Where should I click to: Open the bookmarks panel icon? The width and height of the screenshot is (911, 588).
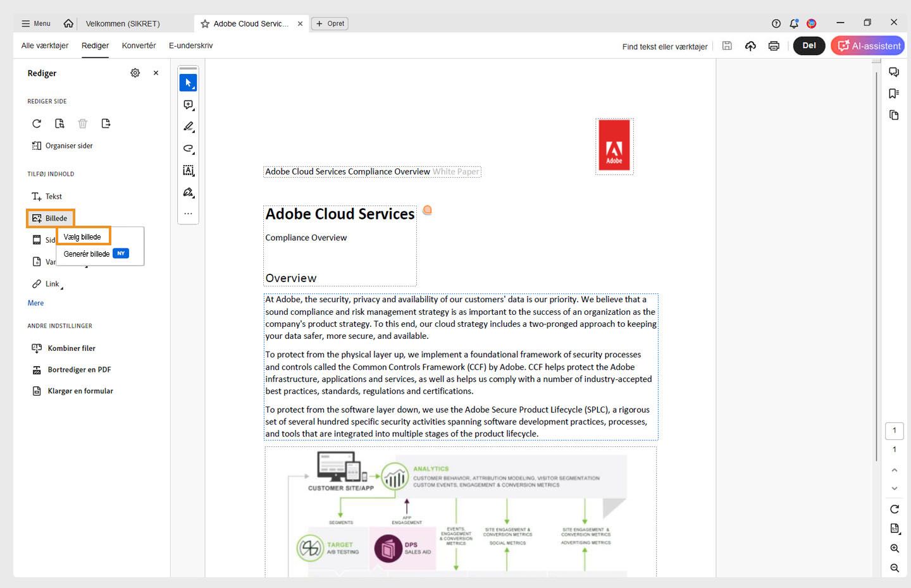(894, 93)
